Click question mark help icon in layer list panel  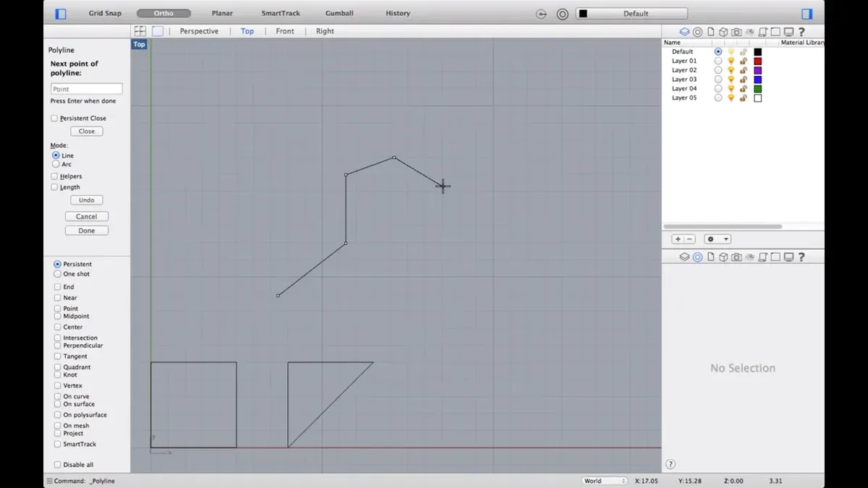(801, 32)
